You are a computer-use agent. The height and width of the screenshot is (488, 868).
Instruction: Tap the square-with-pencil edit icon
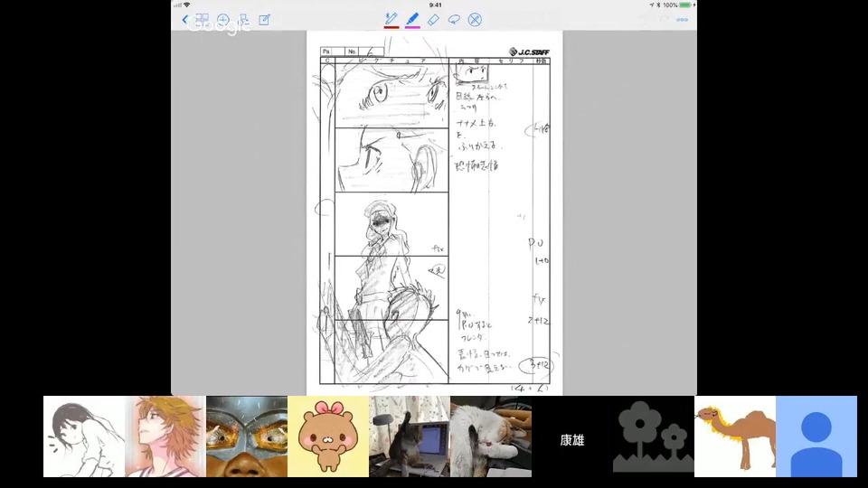[x=265, y=20]
